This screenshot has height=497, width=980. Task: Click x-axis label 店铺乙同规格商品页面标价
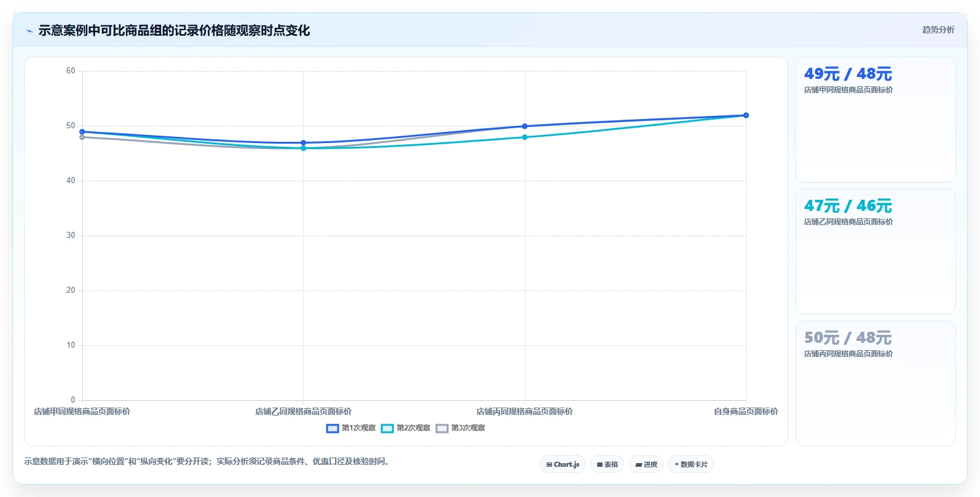point(303,411)
